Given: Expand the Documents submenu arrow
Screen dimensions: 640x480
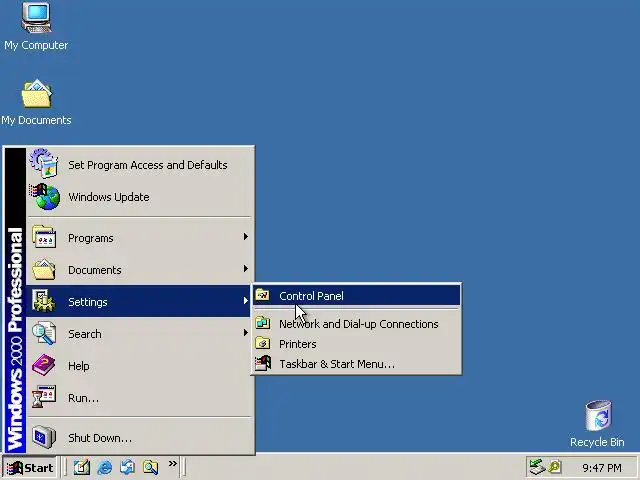Looking at the screenshot, I should 245,269.
